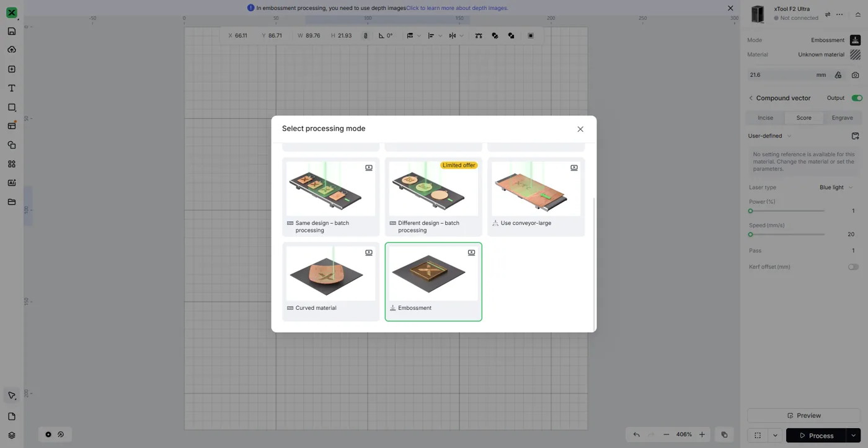The height and width of the screenshot is (448, 868).
Task: Open the combine shapes tool in sidebar
Action: tap(11, 145)
